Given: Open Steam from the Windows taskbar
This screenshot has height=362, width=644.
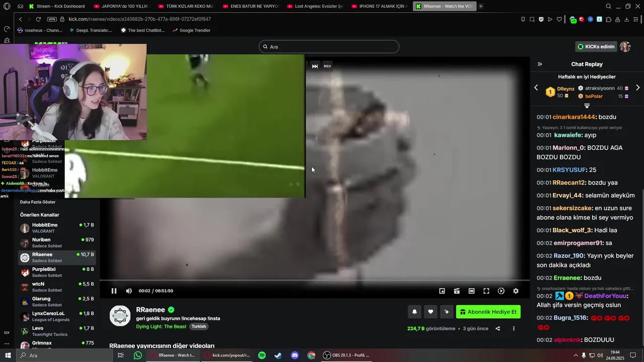Looking at the screenshot, I should 278,355.
